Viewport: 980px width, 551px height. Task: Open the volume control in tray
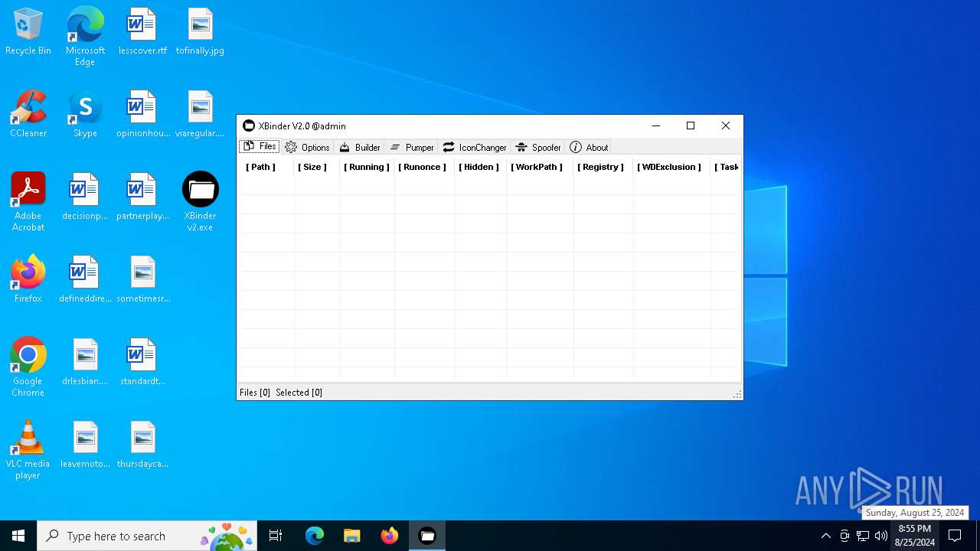[x=881, y=536]
